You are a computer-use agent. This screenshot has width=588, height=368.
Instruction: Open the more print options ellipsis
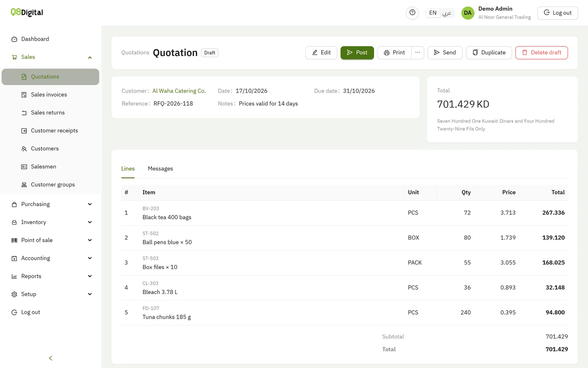[417, 53]
